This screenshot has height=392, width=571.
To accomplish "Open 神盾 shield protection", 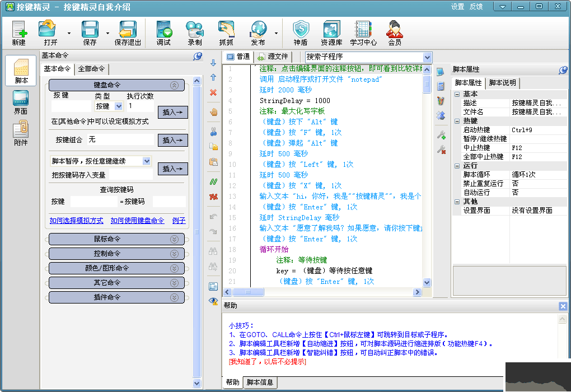I will (x=302, y=32).
